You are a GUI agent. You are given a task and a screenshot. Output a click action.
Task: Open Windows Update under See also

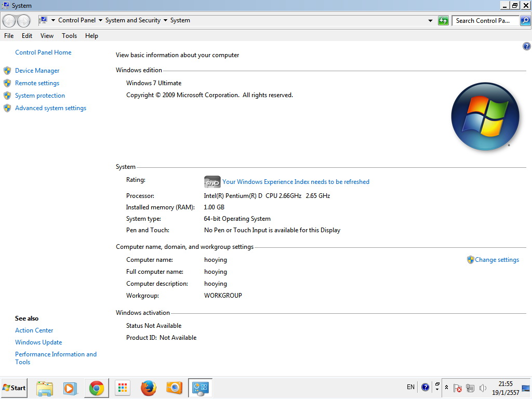pyautogui.click(x=38, y=342)
